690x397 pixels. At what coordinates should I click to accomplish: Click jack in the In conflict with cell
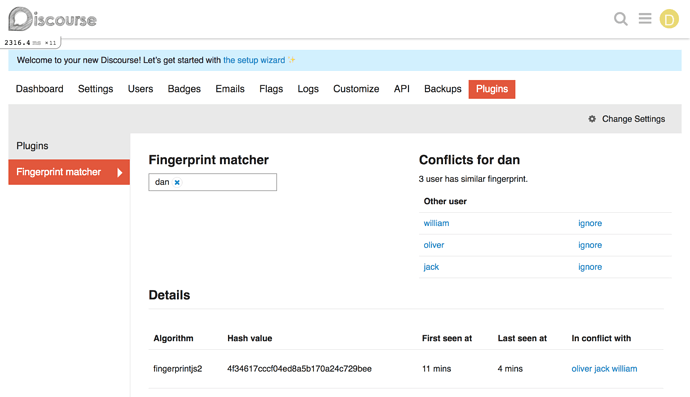click(x=602, y=369)
